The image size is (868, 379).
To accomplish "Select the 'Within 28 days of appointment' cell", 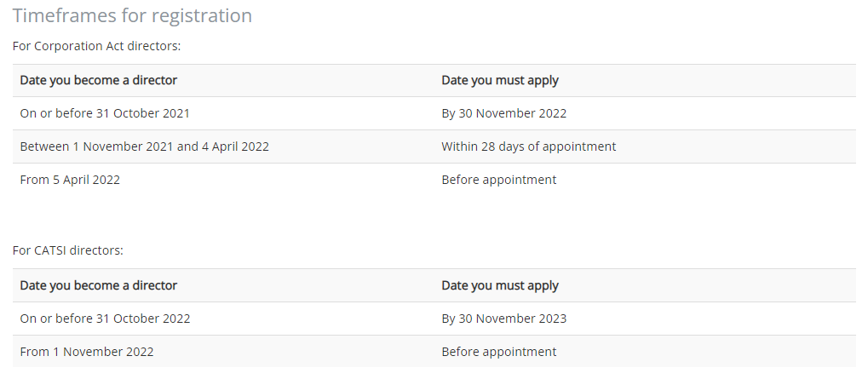I will click(528, 146).
